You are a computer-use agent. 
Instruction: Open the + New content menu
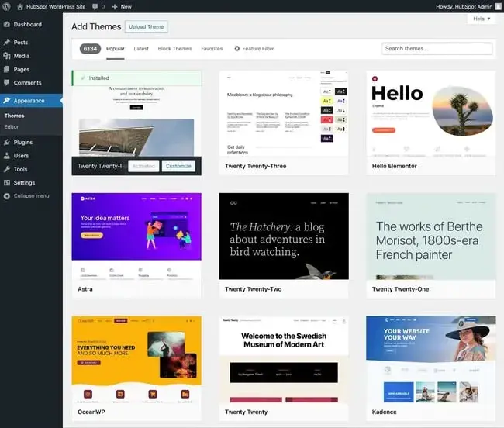pyautogui.click(x=120, y=6)
